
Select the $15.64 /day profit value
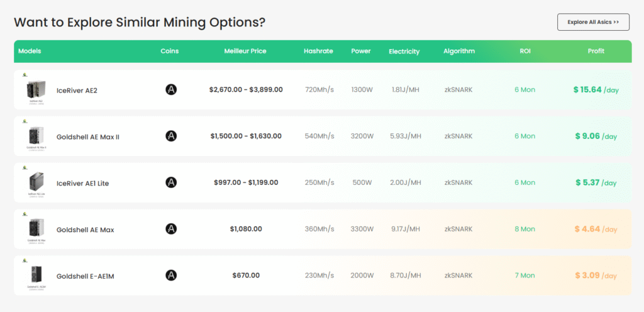[596, 90]
